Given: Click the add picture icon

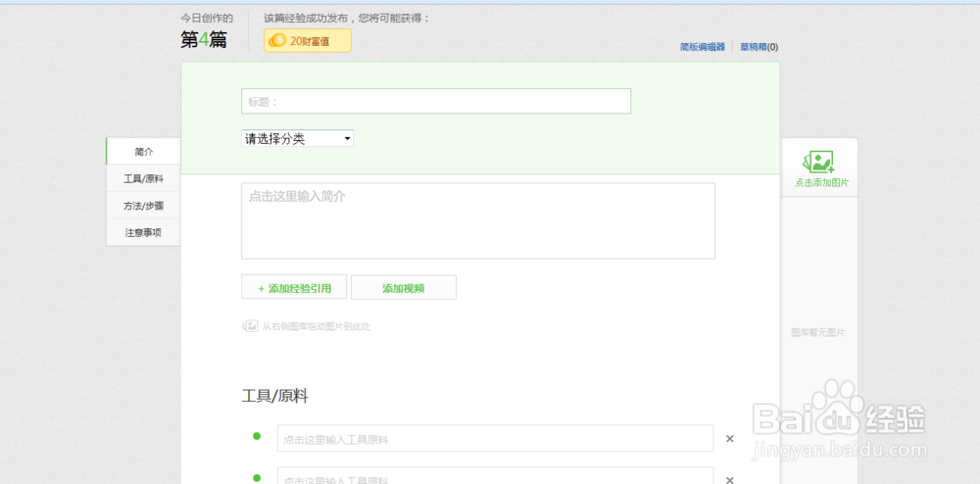Looking at the screenshot, I should coord(818,163).
